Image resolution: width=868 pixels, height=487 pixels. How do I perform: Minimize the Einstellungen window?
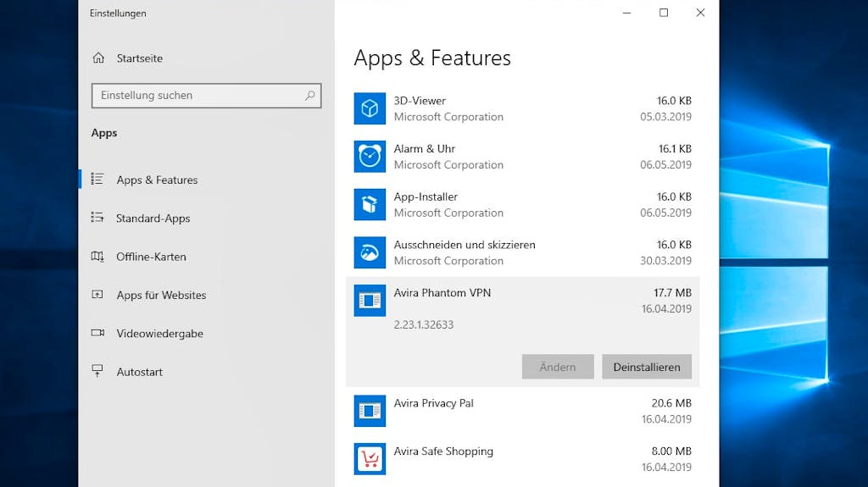tap(626, 13)
